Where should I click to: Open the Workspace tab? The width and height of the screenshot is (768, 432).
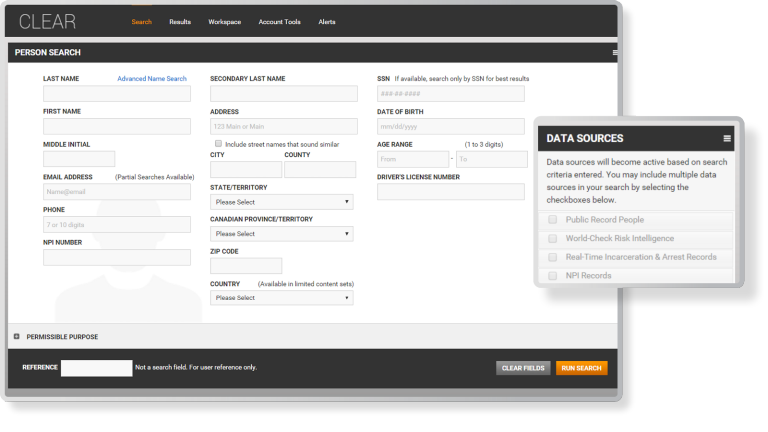pyautogui.click(x=224, y=21)
